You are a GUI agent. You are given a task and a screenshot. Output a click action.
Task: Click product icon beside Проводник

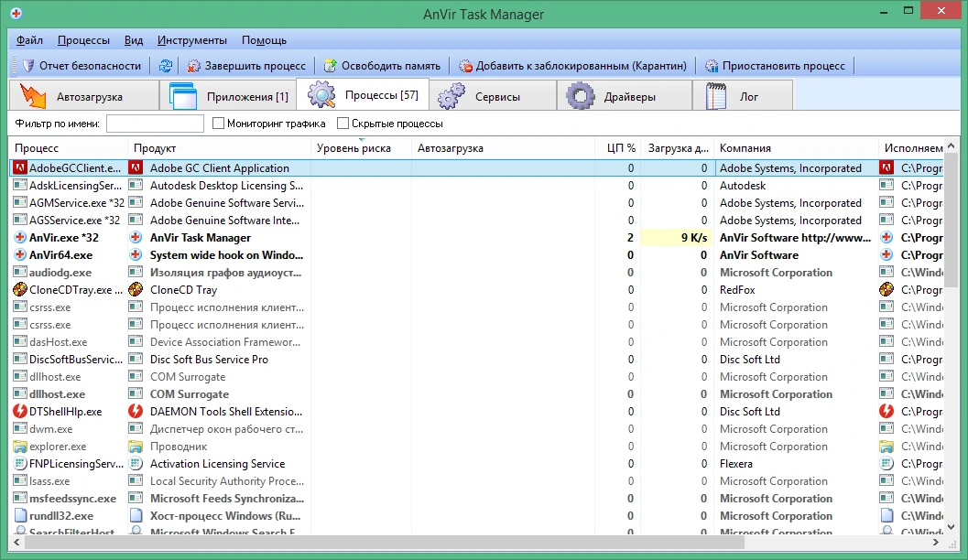pyautogui.click(x=136, y=446)
